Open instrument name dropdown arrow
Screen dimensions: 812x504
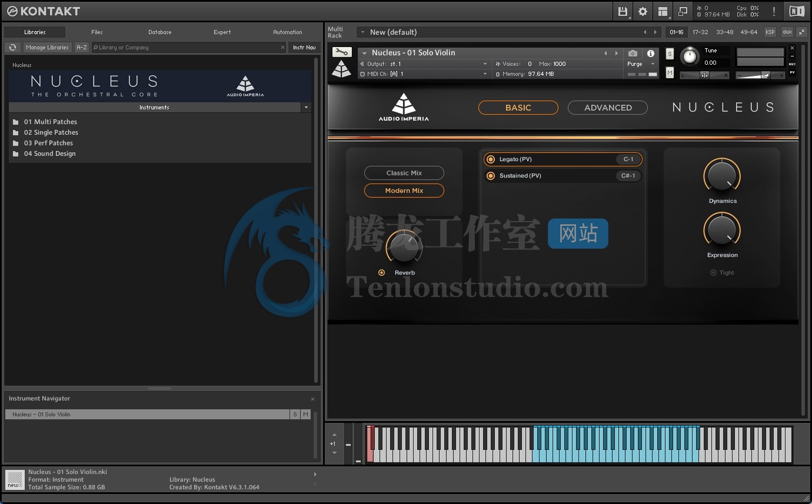point(365,53)
